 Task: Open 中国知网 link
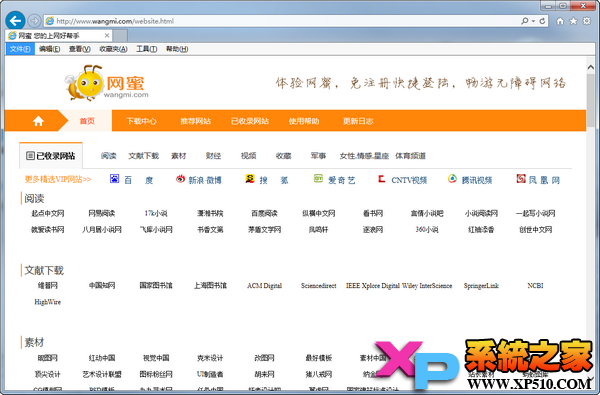pos(102,286)
